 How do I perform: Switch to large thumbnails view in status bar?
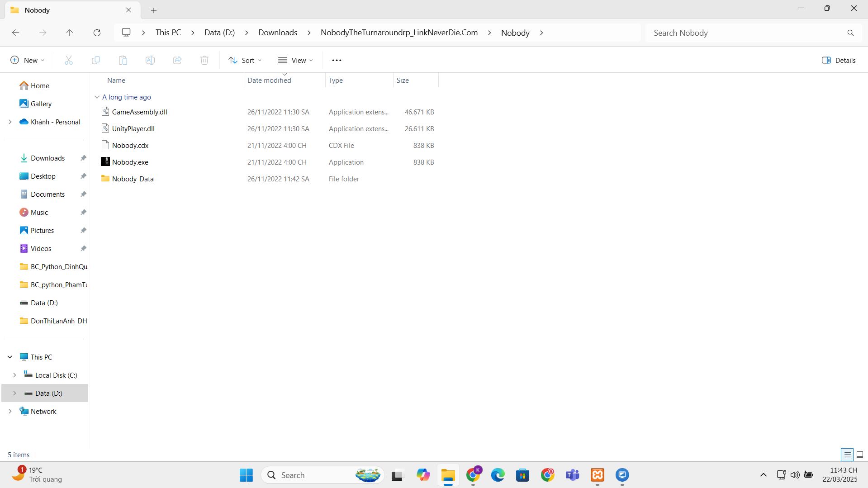860,455
